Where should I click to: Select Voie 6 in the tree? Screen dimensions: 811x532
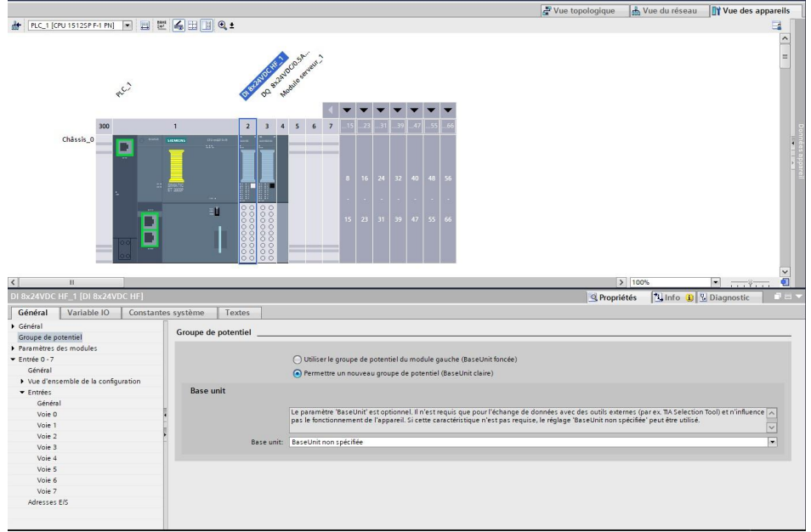coord(47,480)
